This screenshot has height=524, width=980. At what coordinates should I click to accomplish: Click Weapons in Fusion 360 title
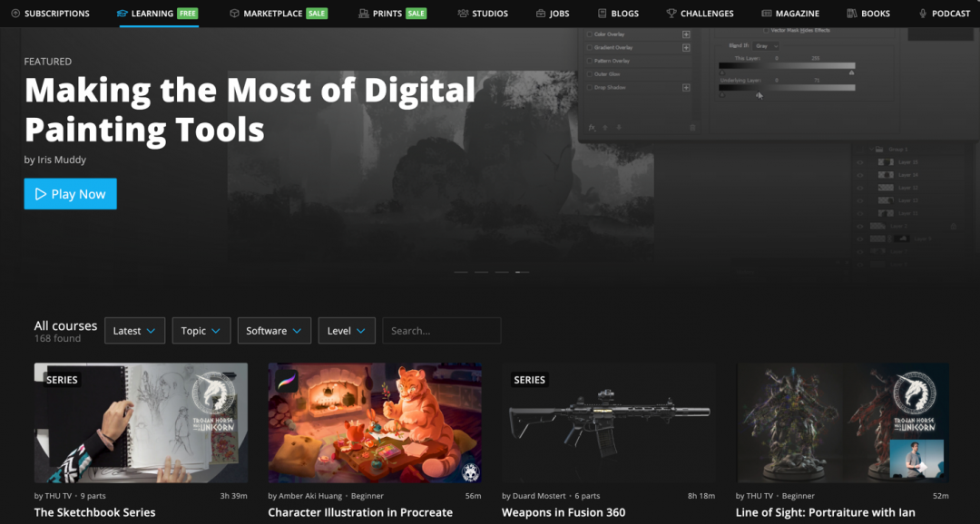tap(563, 513)
